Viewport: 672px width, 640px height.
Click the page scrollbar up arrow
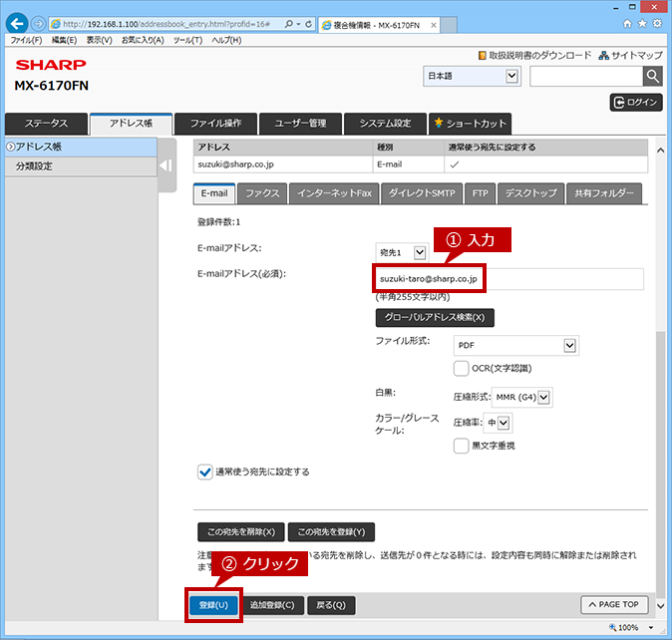tap(660, 151)
